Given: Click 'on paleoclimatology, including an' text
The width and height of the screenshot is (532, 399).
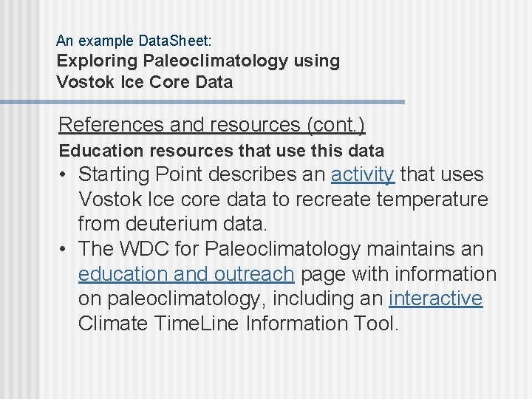Looking at the screenshot, I should [229, 299].
